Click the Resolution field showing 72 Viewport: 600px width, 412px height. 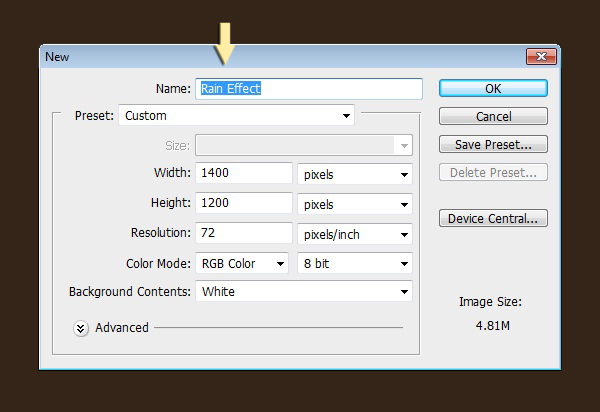(x=243, y=234)
